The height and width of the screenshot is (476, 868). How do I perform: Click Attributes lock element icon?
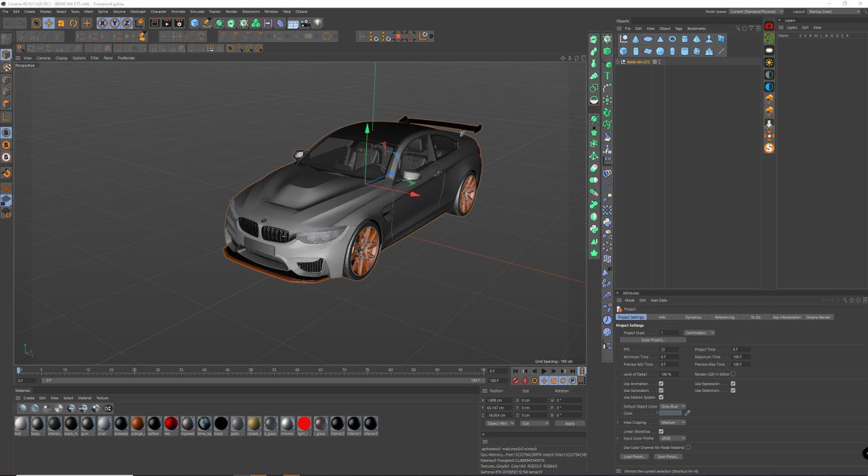click(851, 300)
